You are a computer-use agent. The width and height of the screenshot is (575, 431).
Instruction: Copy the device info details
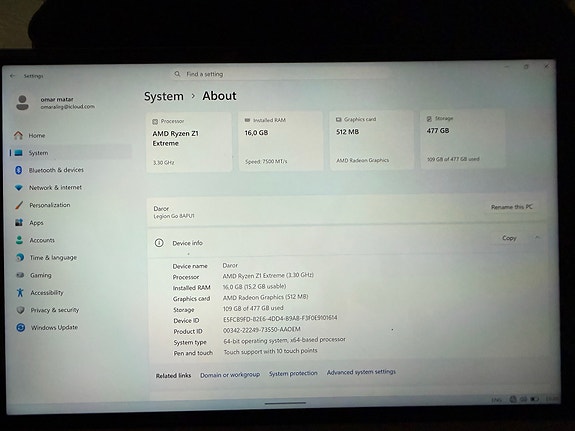tap(509, 238)
